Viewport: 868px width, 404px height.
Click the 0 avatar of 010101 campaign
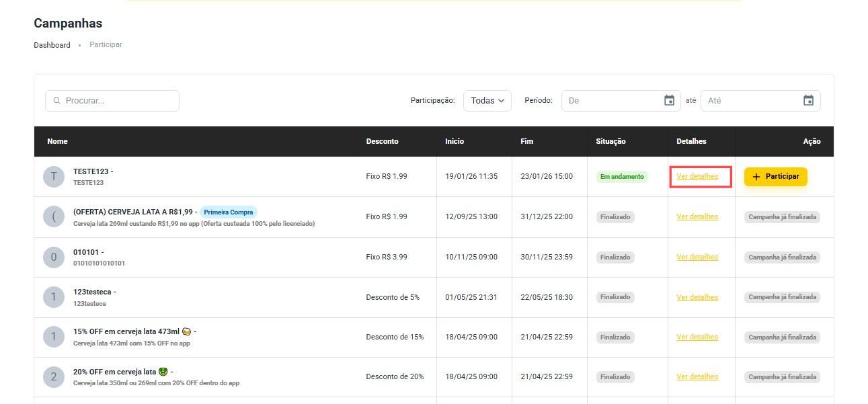click(54, 257)
